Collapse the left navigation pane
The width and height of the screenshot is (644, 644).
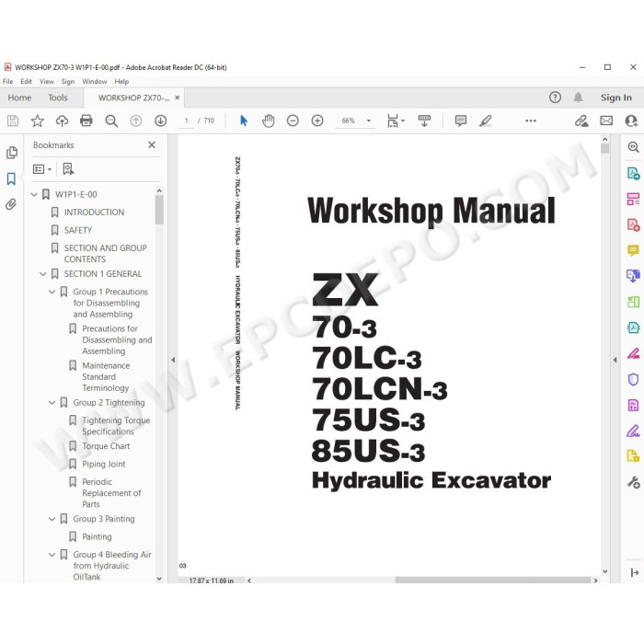click(173, 360)
